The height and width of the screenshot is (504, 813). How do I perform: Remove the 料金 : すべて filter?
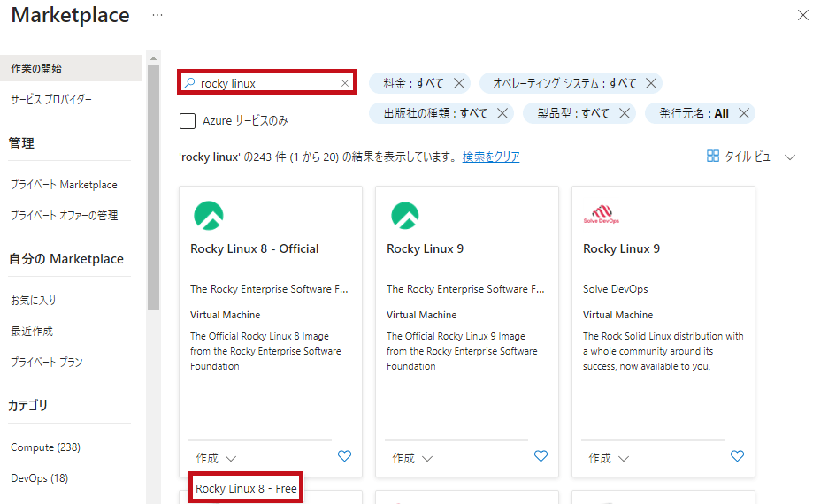point(459,83)
